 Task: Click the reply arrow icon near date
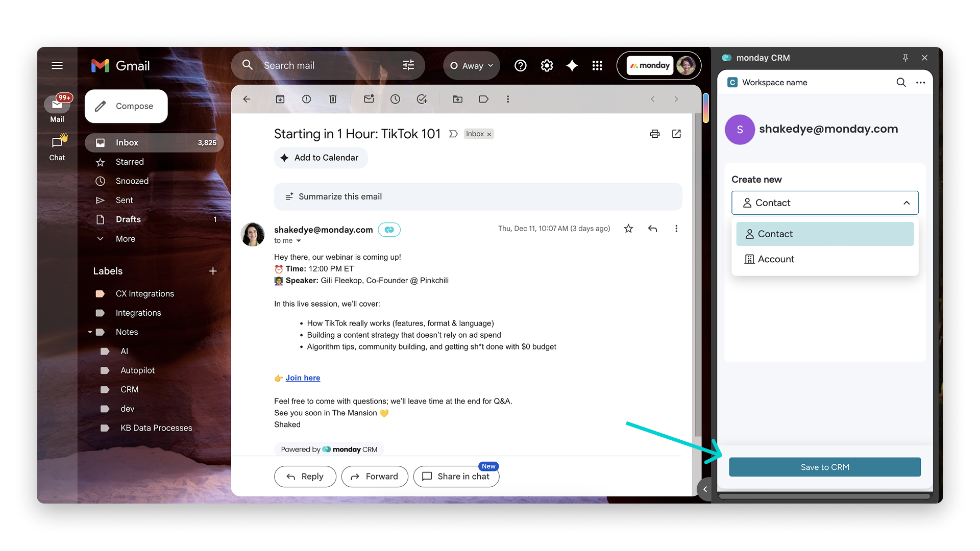(x=652, y=229)
